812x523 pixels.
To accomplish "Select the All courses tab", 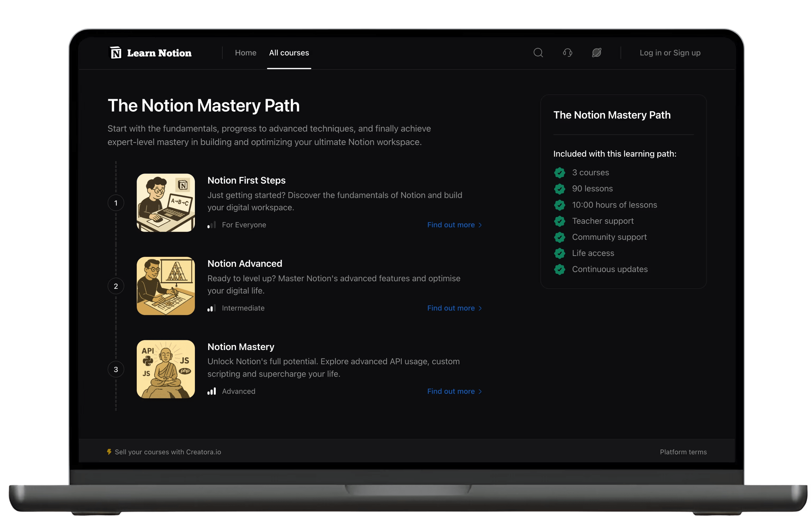I will point(289,53).
